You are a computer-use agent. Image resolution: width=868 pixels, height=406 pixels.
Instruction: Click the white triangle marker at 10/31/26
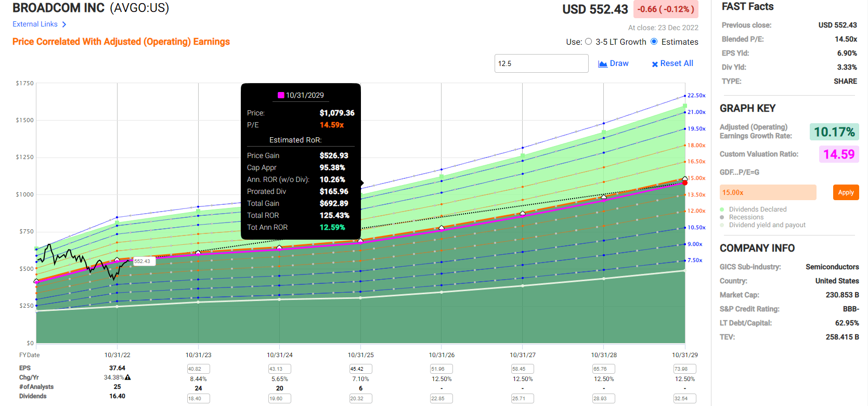(x=442, y=228)
